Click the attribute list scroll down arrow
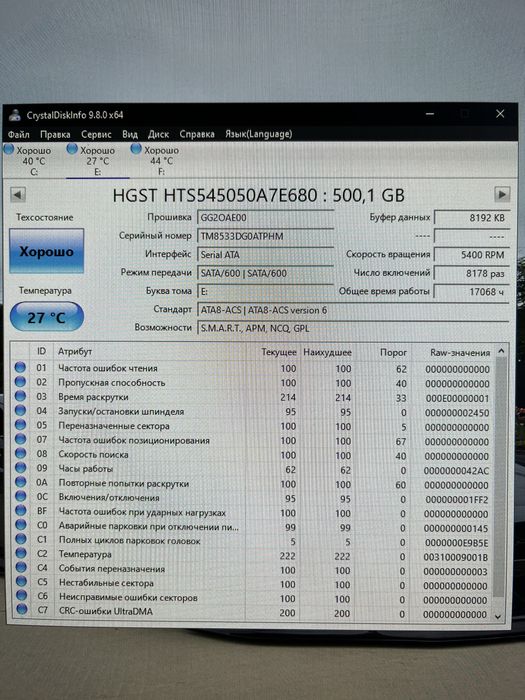The height and width of the screenshot is (700, 525). point(498,616)
